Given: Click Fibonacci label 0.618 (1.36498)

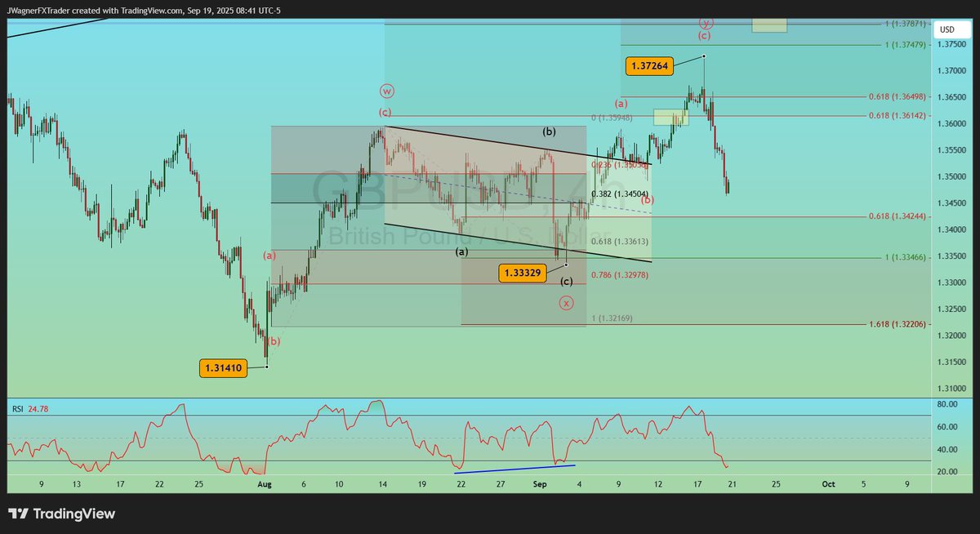Looking at the screenshot, I should (898, 97).
